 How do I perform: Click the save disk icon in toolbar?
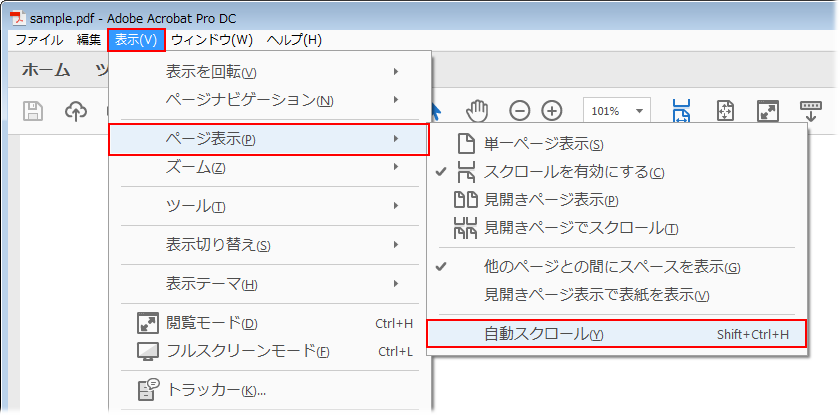pyautogui.click(x=33, y=111)
